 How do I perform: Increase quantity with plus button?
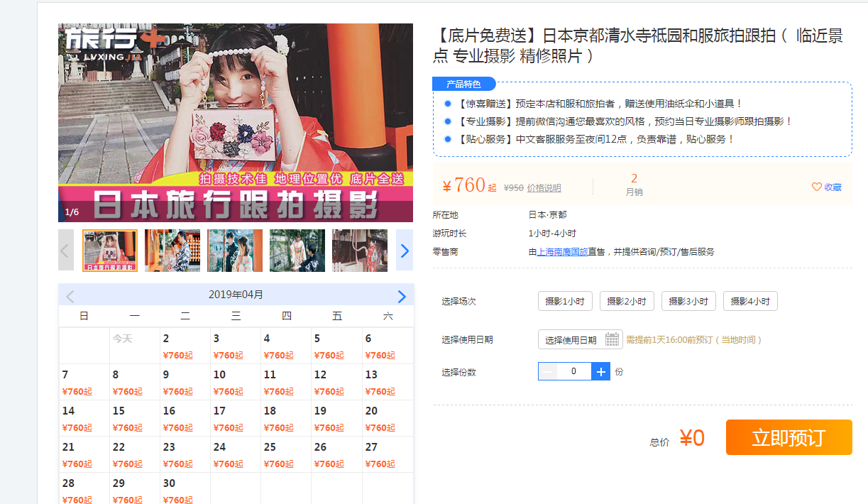click(600, 371)
